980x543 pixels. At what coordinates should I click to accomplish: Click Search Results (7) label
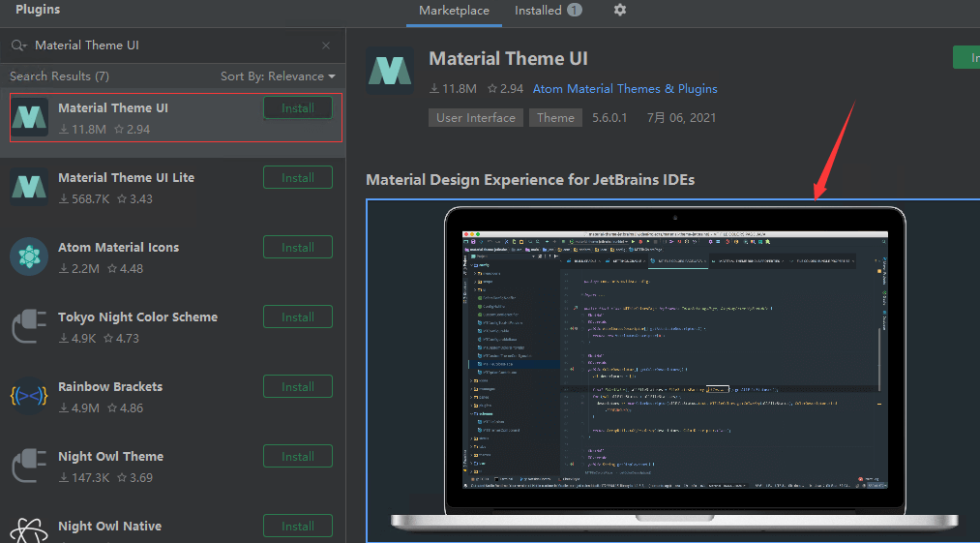[59, 76]
